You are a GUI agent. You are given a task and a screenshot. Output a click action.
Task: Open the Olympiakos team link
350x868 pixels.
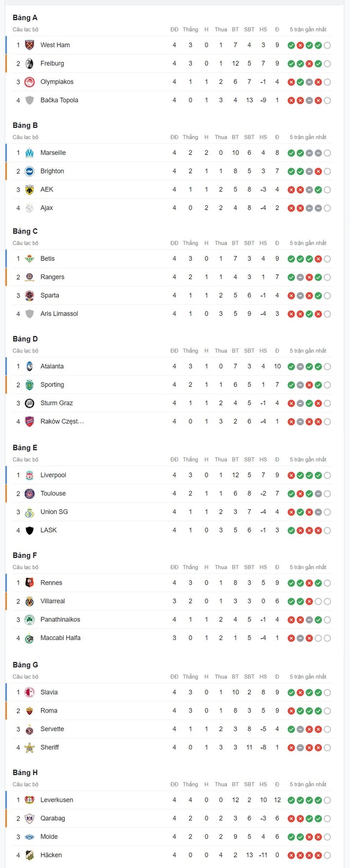pos(57,82)
